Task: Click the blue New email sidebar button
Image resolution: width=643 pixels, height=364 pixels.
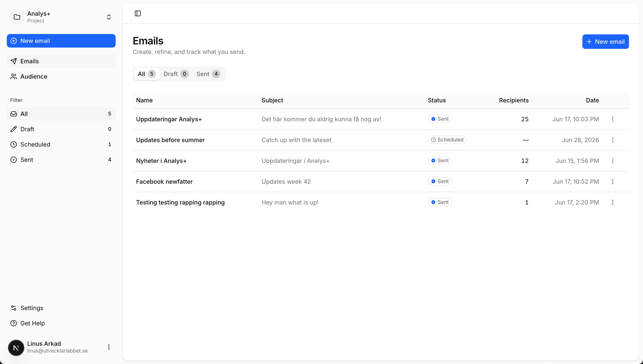Action: (x=61, y=41)
